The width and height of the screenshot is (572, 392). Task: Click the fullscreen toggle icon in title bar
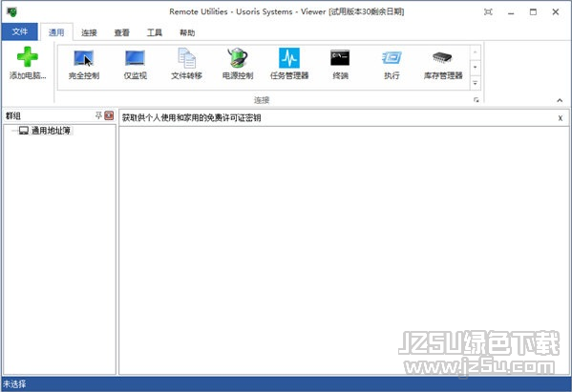tap(488, 12)
